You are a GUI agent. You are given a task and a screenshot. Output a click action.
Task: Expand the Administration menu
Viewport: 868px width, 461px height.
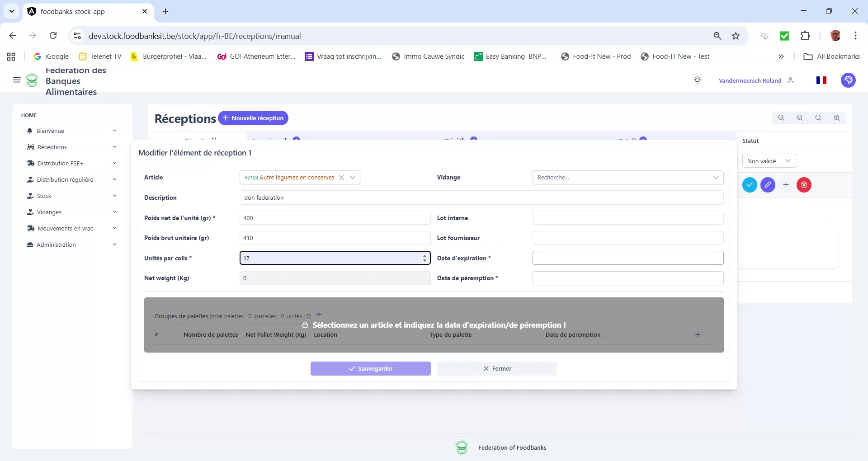click(56, 245)
